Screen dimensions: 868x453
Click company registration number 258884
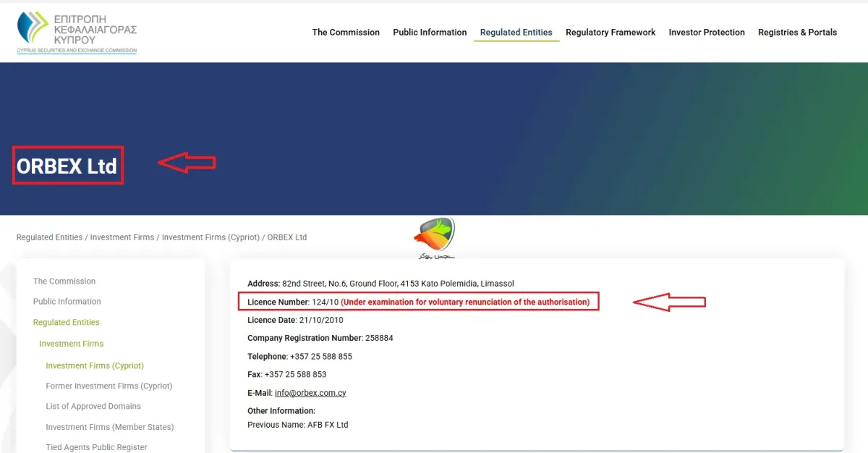(379, 338)
